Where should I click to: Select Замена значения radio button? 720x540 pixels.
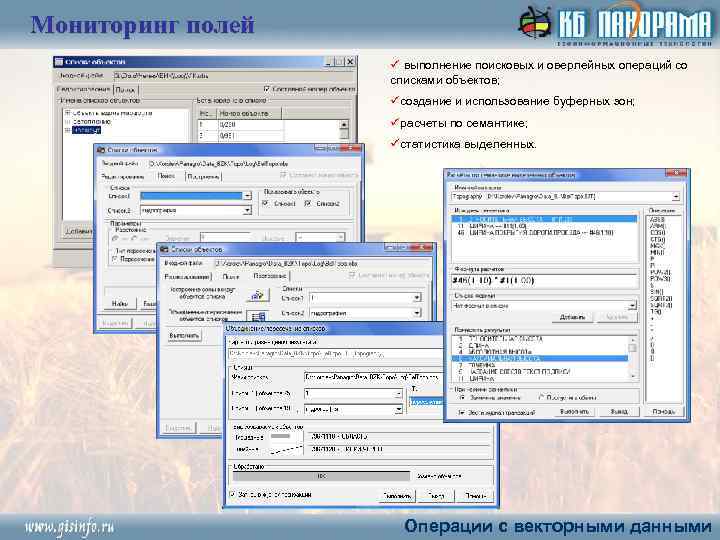coord(462,397)
